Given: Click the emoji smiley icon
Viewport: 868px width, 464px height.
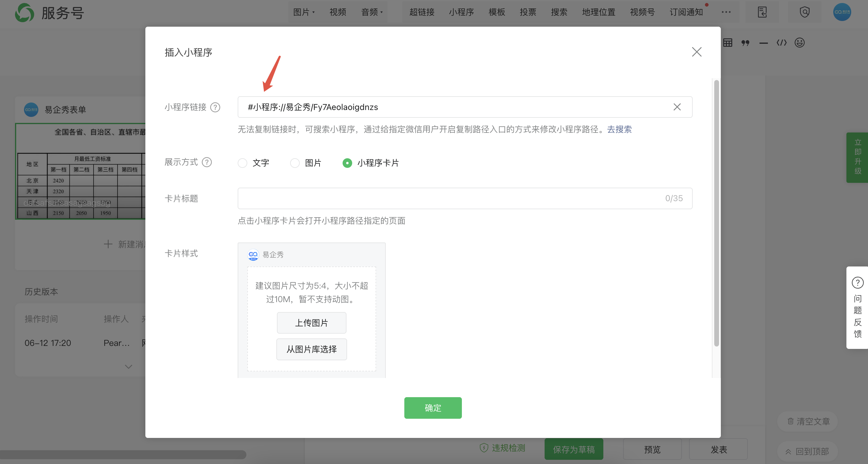Looking at the screenshot, I should pos(800,43).
